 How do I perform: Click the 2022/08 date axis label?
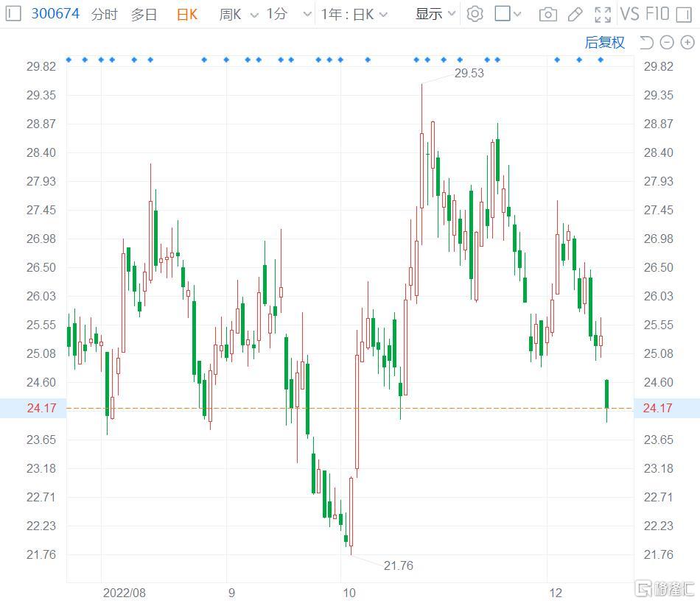(124, 593)
